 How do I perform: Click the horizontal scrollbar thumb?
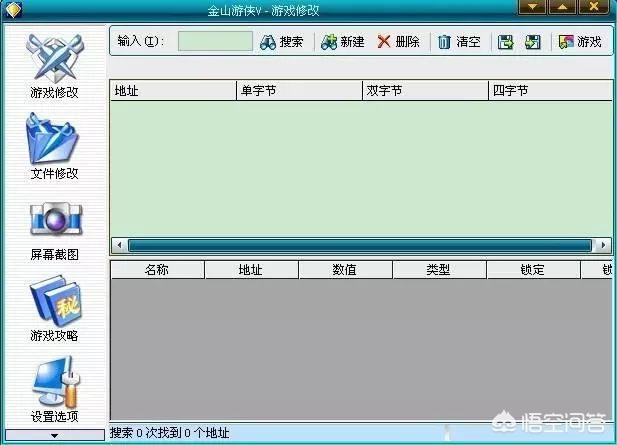[360, 246]
